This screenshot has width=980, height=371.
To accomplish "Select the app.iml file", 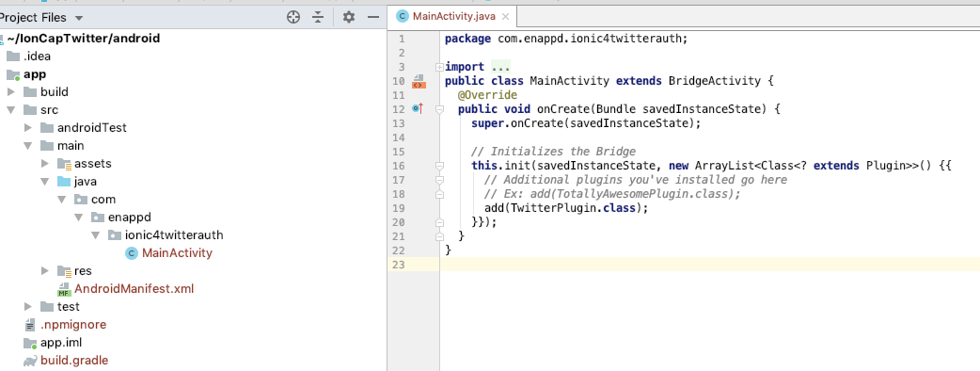I will (61, 343).
